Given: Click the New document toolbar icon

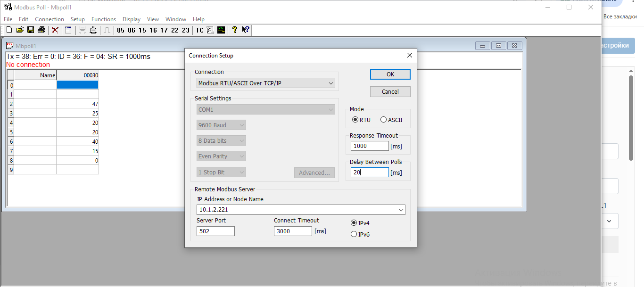Looking at the screenshot, I should coord(9,30).
